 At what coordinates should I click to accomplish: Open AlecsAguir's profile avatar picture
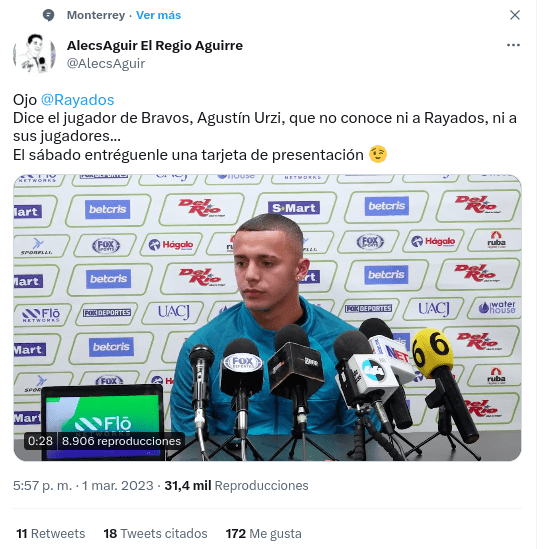34,54
